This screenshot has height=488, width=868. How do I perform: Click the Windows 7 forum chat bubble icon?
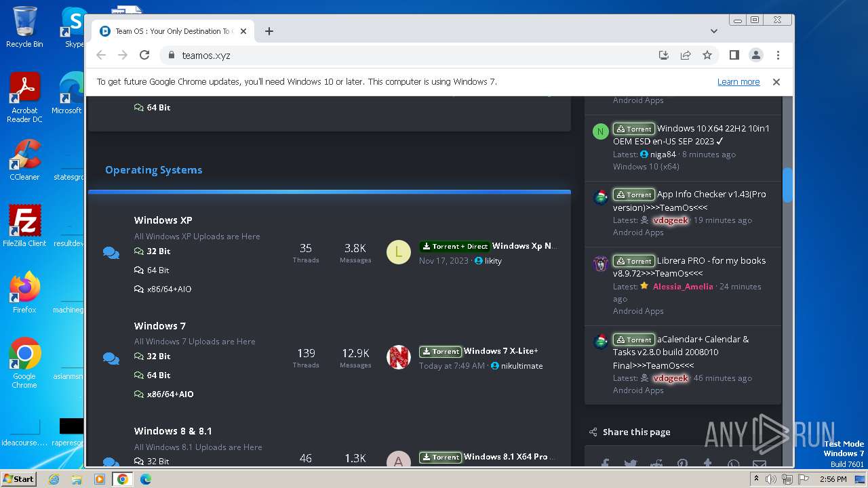111,359
